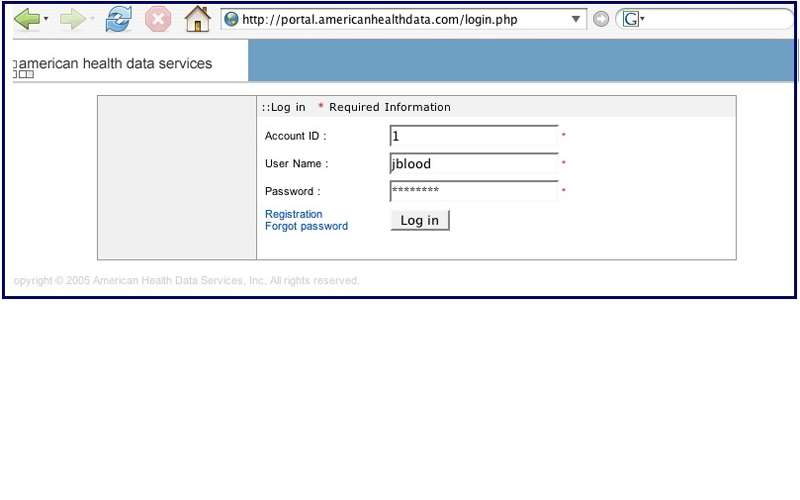Click the Account ID input field

tap(474, 136)
